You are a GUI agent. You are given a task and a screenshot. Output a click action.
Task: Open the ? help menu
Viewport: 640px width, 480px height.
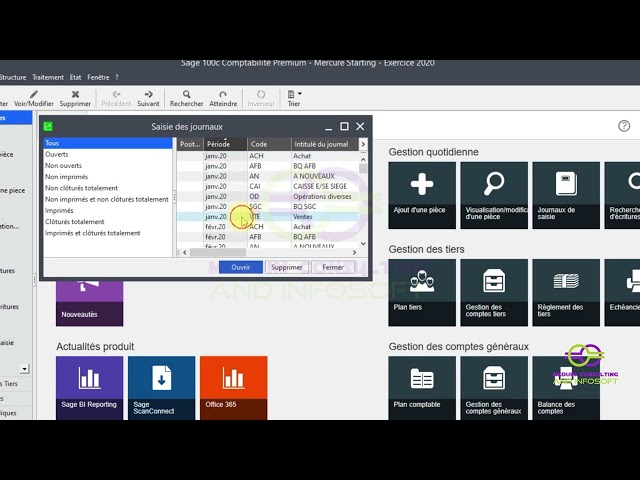click(x=117, y=77)
